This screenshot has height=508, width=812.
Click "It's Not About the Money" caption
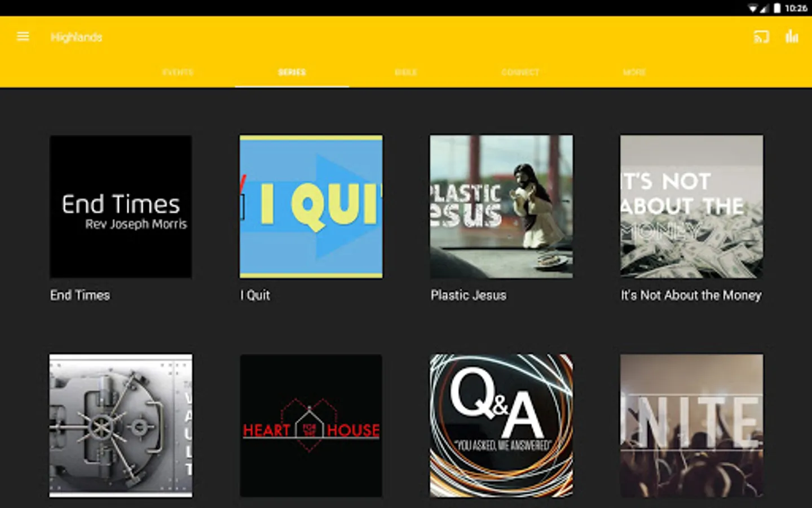[x=691, y=295]
